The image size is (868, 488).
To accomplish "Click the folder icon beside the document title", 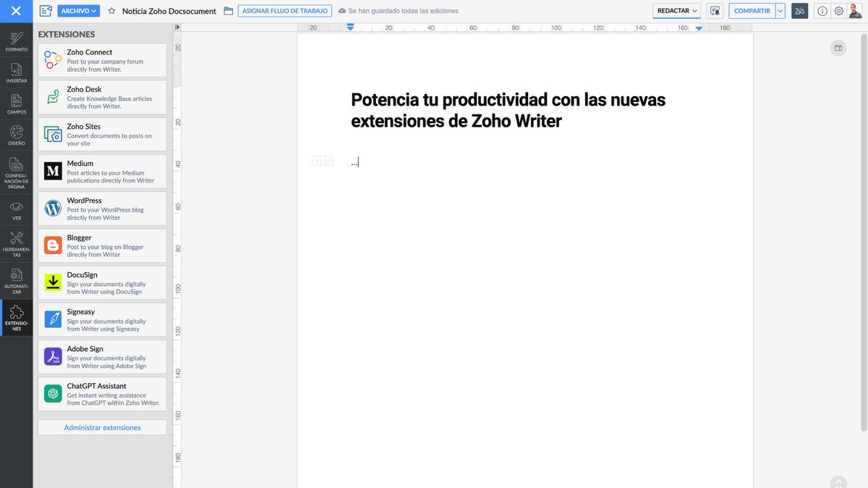I will pyautogui.click(x=229, y=11).
